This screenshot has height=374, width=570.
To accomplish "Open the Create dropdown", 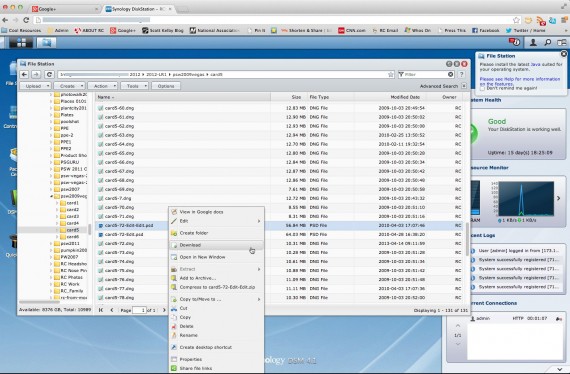I will tap(69, 86).
